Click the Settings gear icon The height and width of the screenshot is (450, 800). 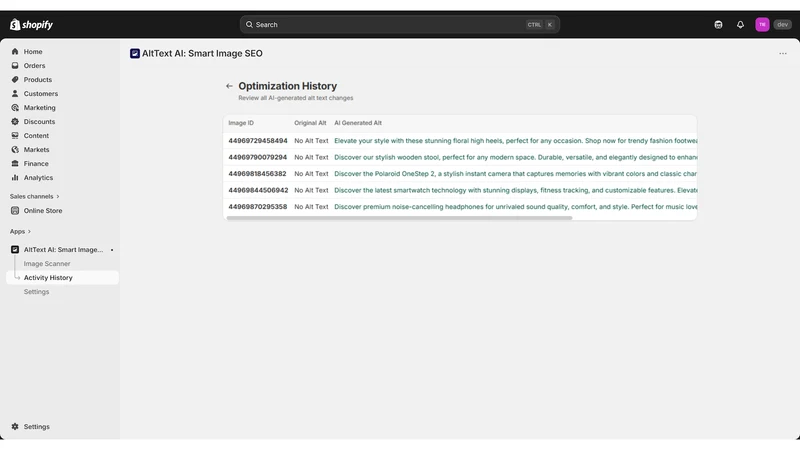(15, 427)
